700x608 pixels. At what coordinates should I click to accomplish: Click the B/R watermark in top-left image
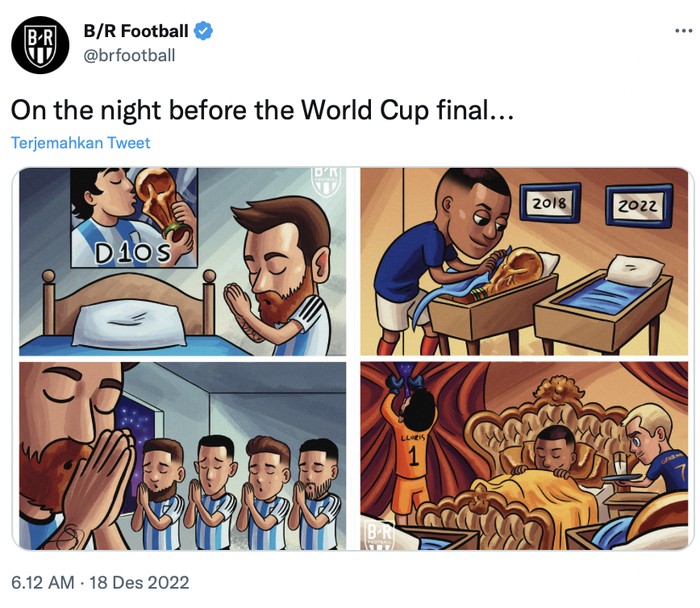pyautogui.click(x=326, y=181)
